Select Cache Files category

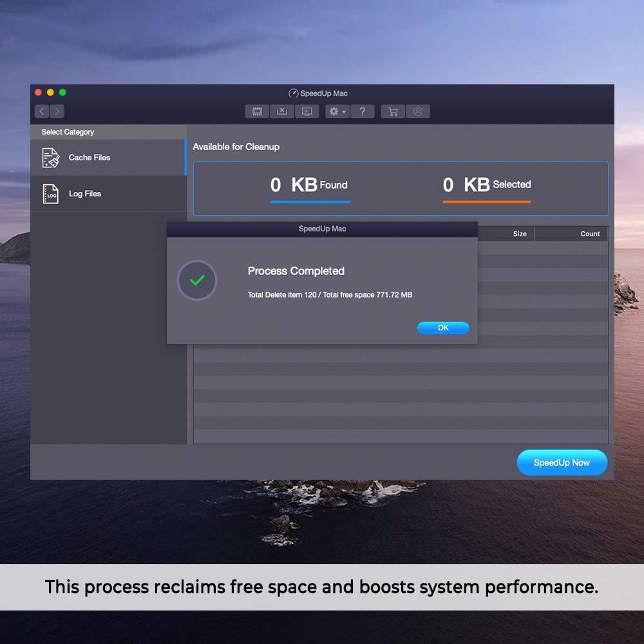pos(108,158)
